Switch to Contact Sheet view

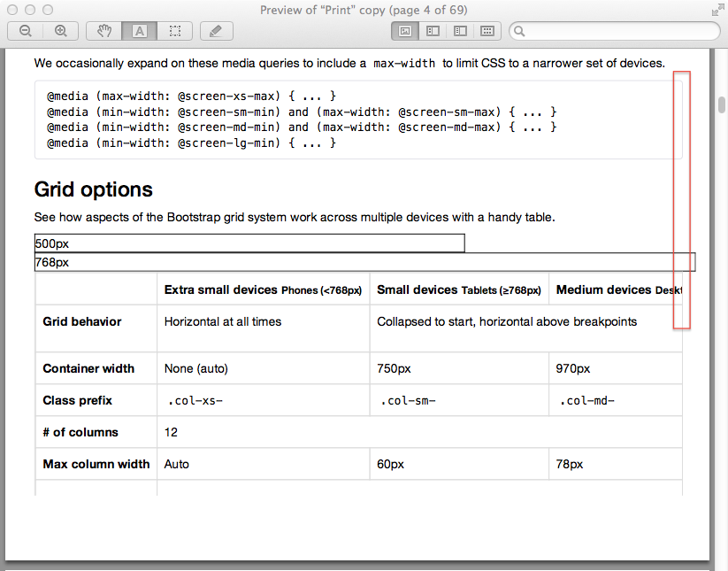487,31
